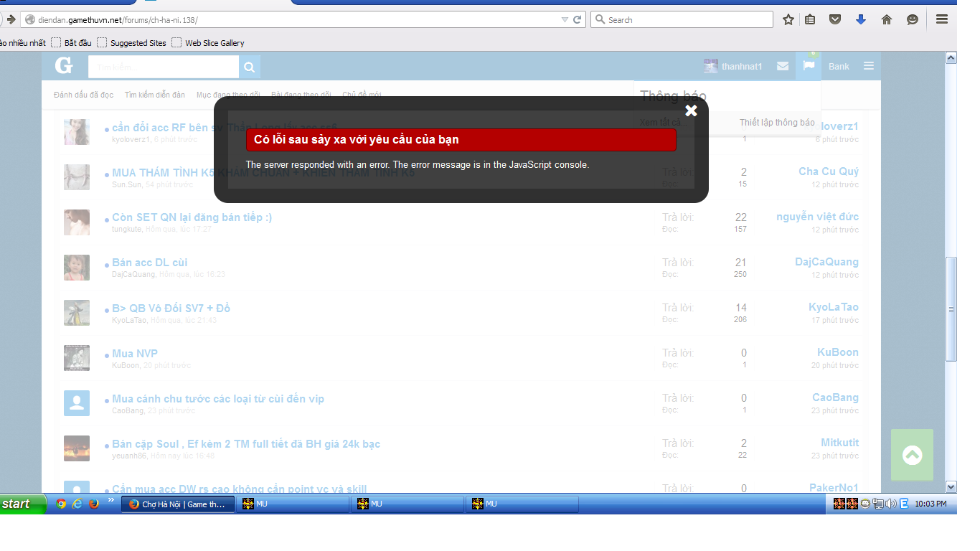Click thanhnat1 avatar in header

[x=710, y=66]
